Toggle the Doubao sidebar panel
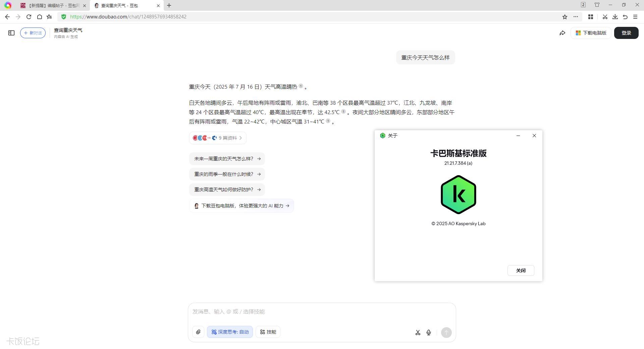The image size is (644, 349). [x=11, y=33]
